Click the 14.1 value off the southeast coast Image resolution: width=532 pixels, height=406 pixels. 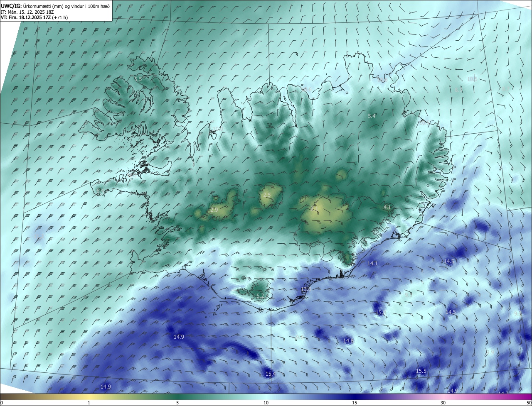click(x=372, y=264)
